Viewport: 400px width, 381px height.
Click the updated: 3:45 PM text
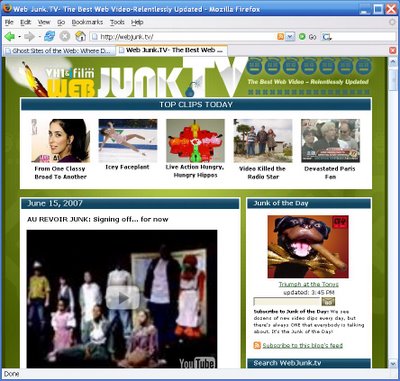coord(309,292)
